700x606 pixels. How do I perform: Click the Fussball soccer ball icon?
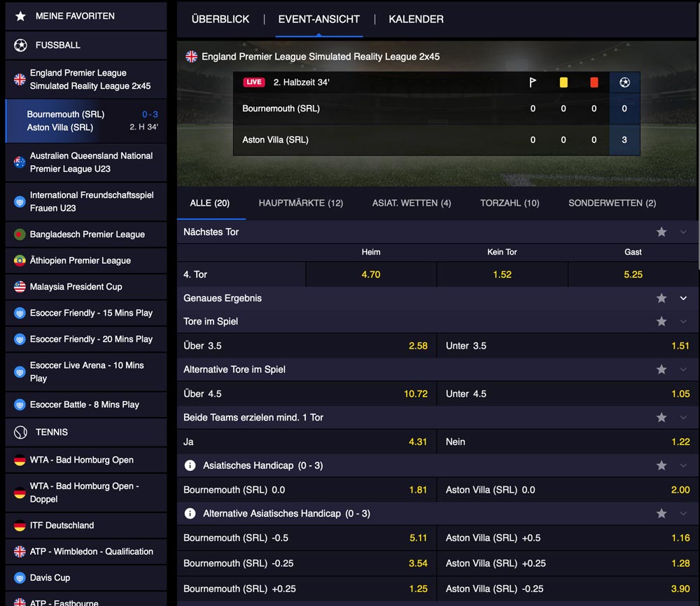pos(20,45)
